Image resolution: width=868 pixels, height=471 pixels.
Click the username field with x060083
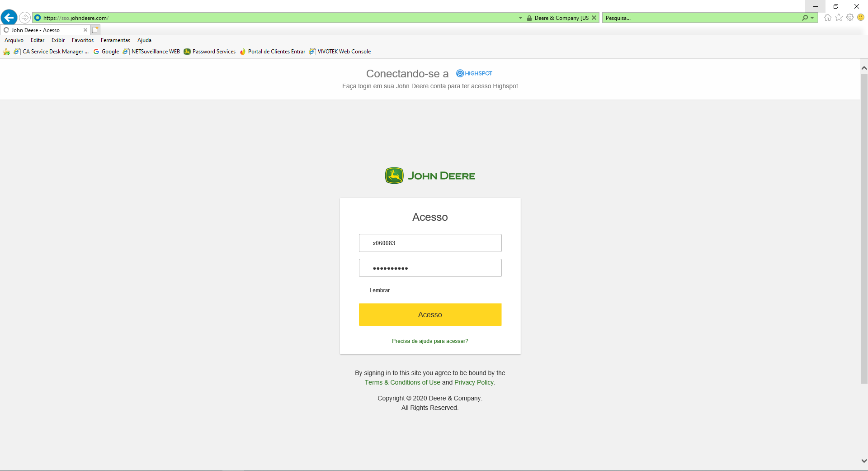pyautogui.click(x=430, y=243)
